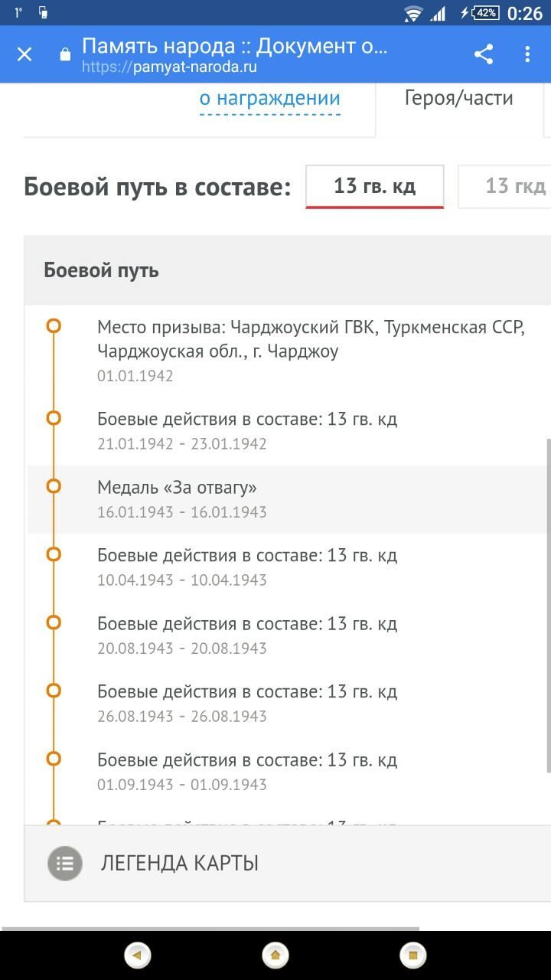Image resolution: width=551 pixels, height=980 pixels.
Task: Tap the padlock site security icon
Action: tap(65, 55)
